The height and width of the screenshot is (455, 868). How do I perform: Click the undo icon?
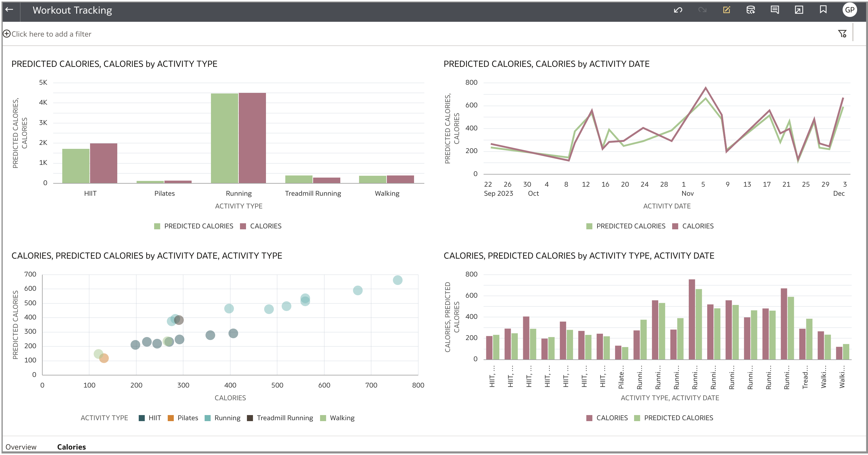pos(678,10)
